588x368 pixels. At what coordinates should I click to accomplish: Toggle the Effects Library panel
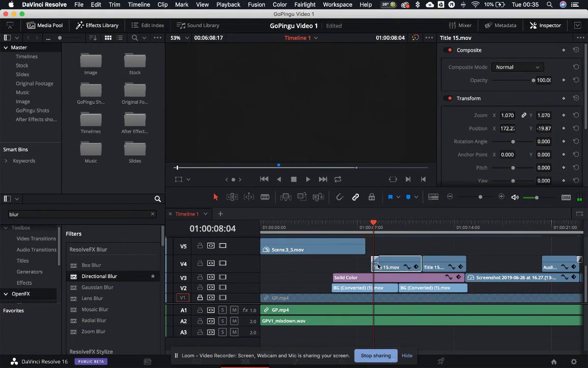click(x=97, y=25)
